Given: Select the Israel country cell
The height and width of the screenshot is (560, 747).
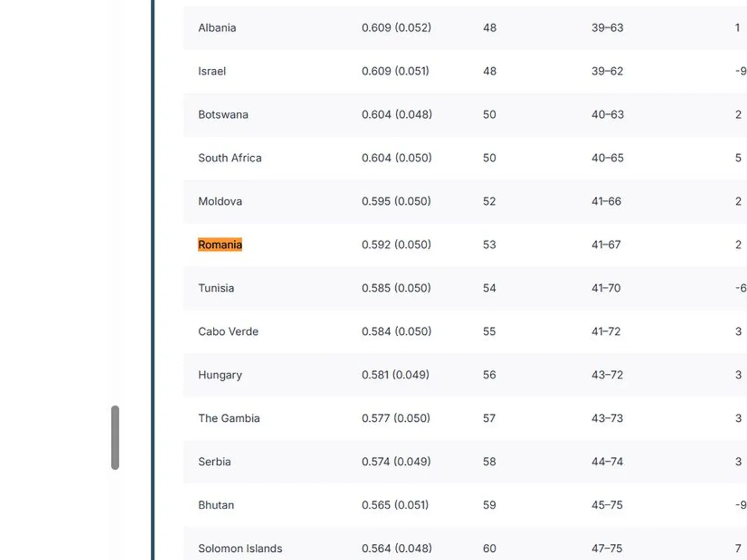Looking at the screenshot, I should [212, 71].
